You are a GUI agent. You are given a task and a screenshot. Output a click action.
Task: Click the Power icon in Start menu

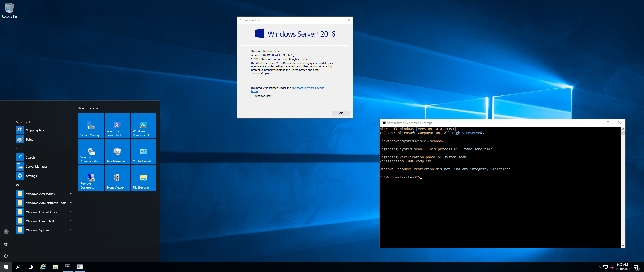tap(6, 256)
